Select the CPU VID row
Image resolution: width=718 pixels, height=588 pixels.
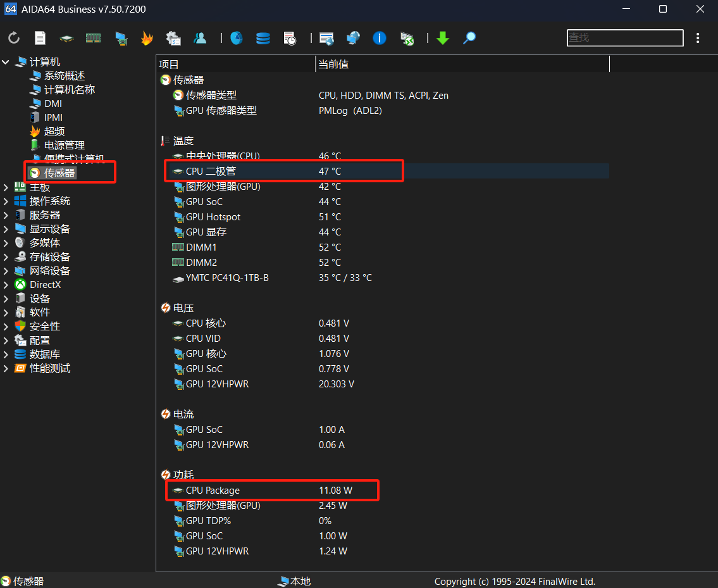(383, 338)
